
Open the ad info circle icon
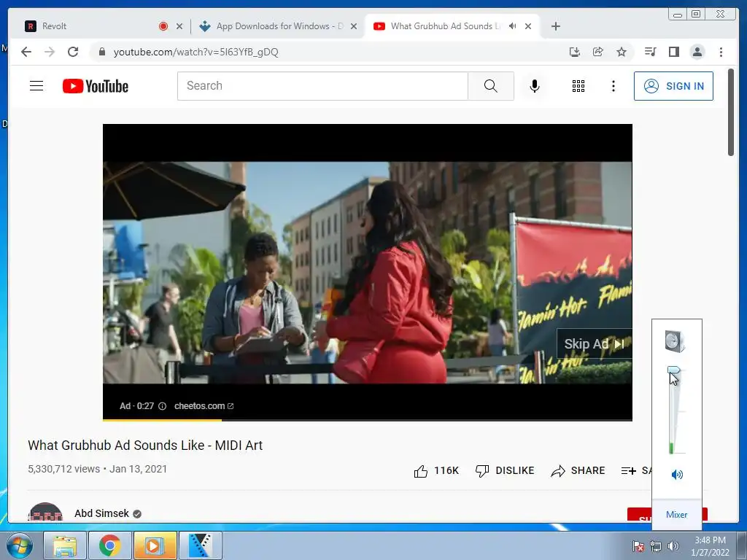162,406
